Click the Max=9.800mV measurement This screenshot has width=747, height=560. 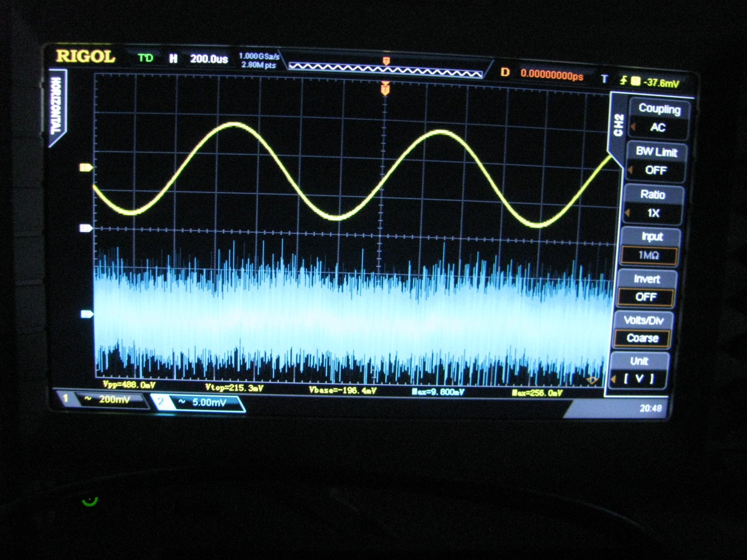[x=438, y=392]
